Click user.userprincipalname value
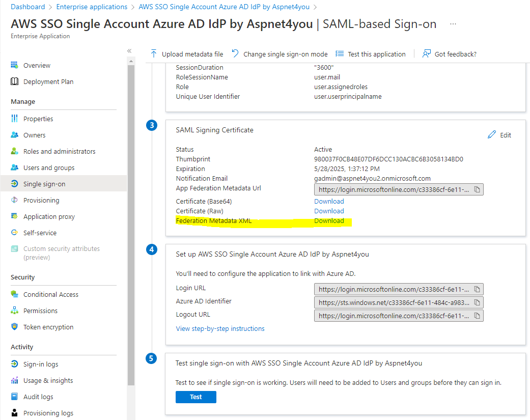 (348, 96)
